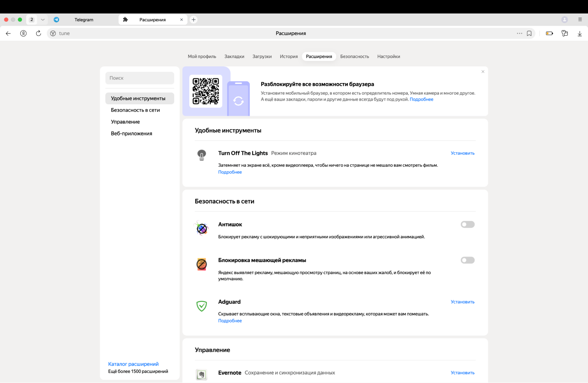
Task: Click the profile avatar icon
Action: (x=565, y=20)
